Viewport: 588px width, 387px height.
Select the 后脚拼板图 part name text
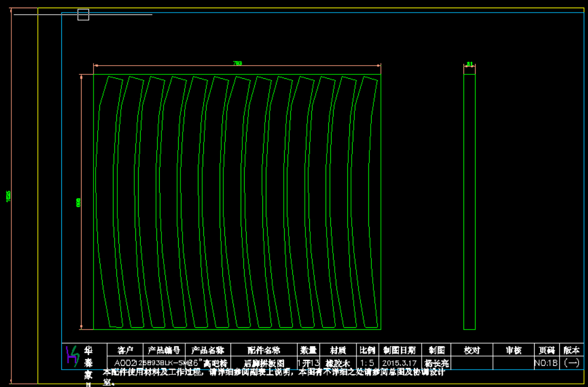pyautogui.click(x=264, y=363)
